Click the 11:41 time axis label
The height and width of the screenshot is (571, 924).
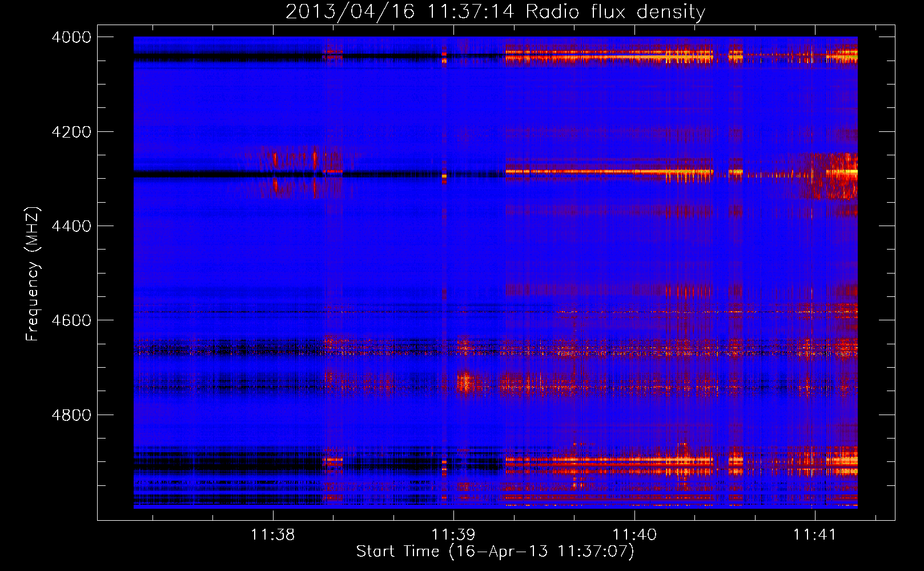click(x=815, y=535)
